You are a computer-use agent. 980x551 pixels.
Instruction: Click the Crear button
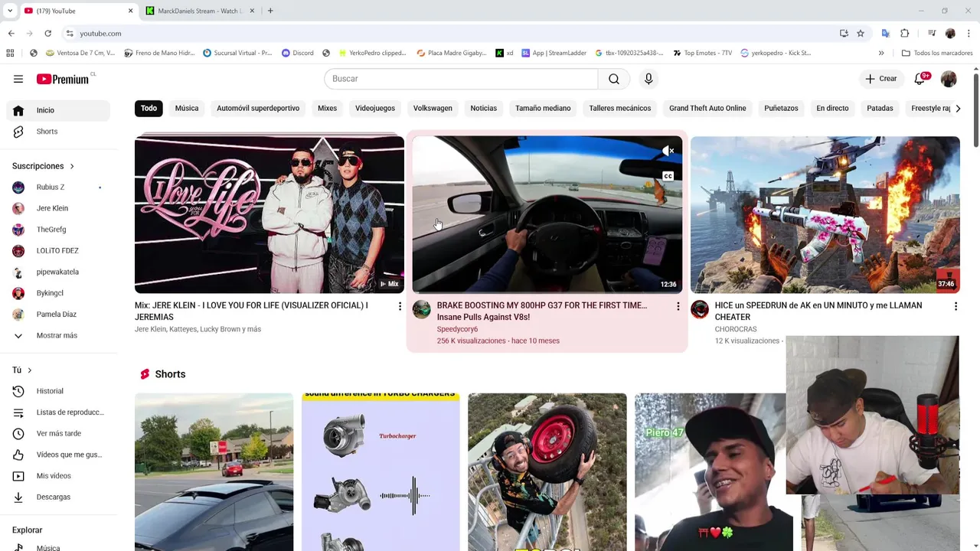pos(880,79)
